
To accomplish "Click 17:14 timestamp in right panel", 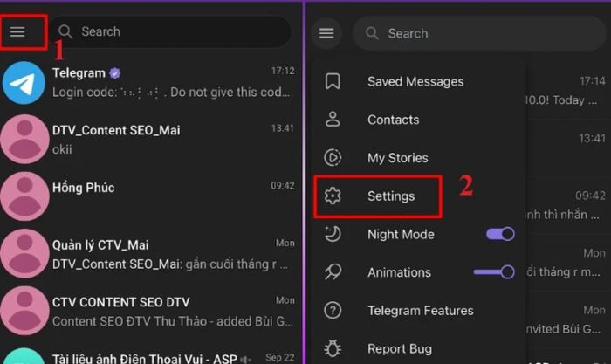I will (593, 80).
